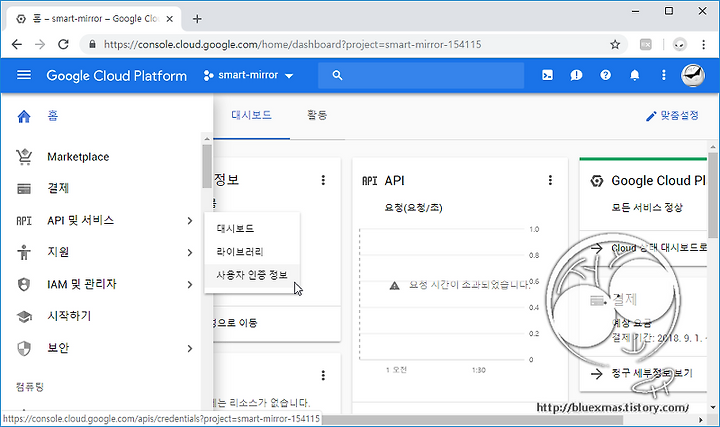Click the search magnifier icon

(338, 75)
